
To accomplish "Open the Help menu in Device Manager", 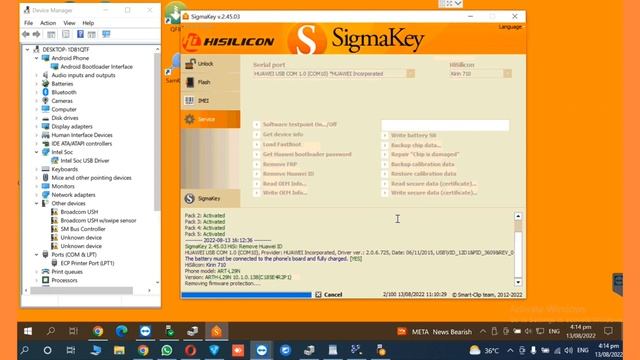I will (x=88, y=23).
